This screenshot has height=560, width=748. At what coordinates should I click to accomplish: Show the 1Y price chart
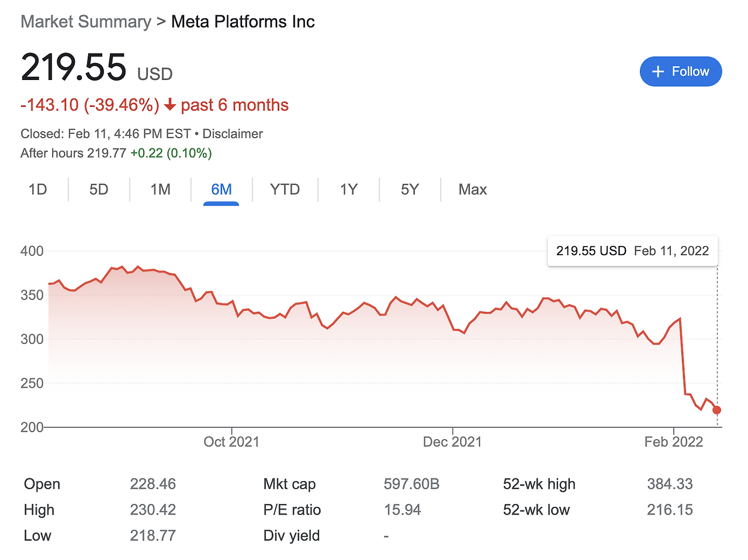pyautogui.click(x=348, y=190)
